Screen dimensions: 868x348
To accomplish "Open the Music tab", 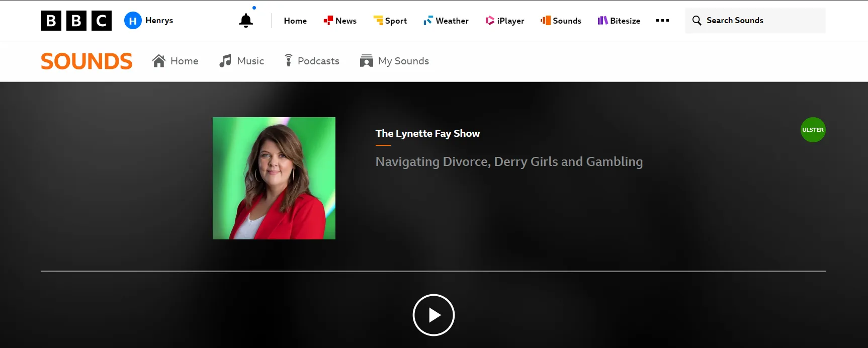I will pyautogui.click(x=241, y=61).
